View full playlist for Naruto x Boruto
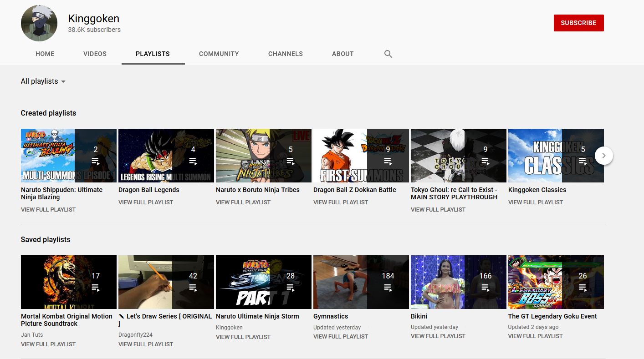Viewport: 644px width, 359px height. [x=243, y=202]
